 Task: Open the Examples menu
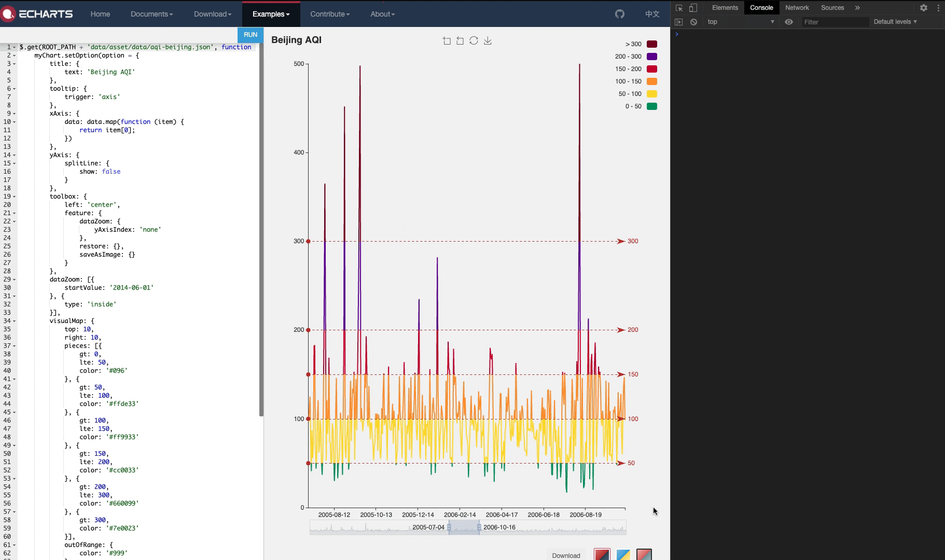click(x=271, y=14)
